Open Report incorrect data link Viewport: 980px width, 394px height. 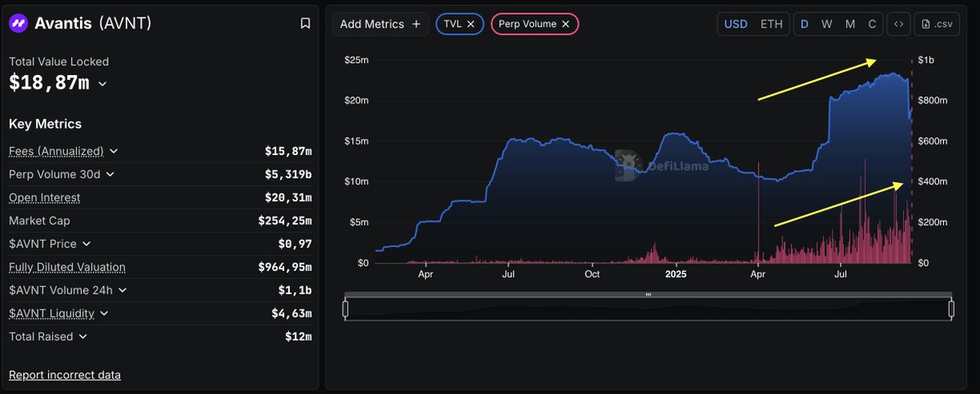pyautogui.click(x=65, y=374)
